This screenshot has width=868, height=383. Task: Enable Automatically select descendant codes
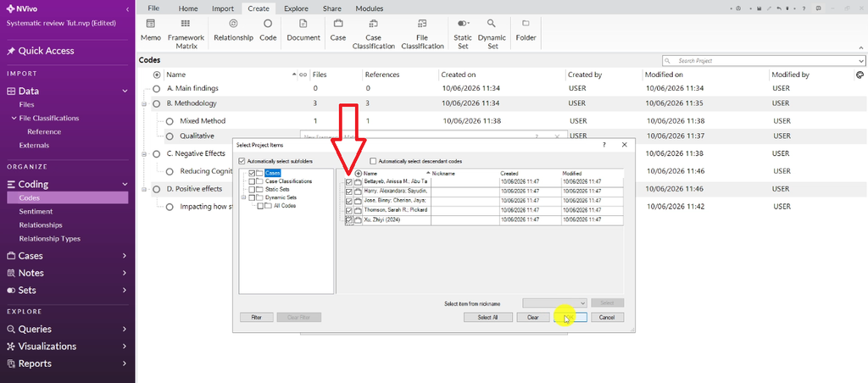tap(373, 161)
